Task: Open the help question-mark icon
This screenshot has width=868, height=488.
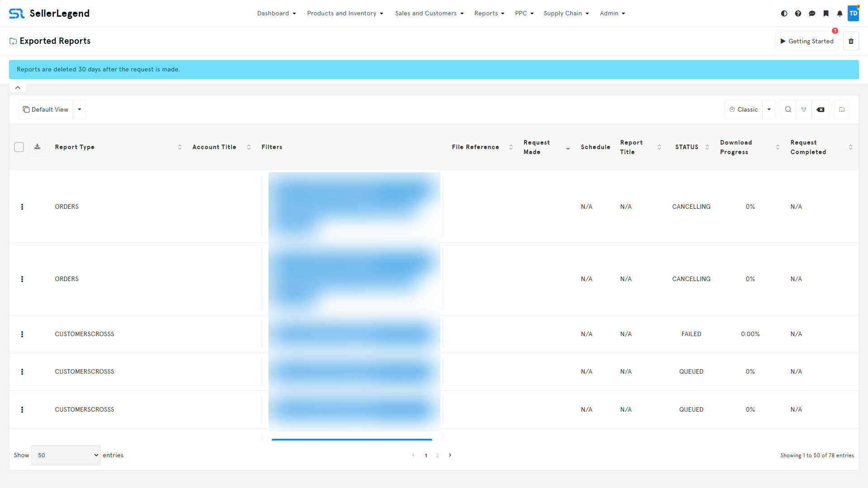Action: (x=798, y=14)
